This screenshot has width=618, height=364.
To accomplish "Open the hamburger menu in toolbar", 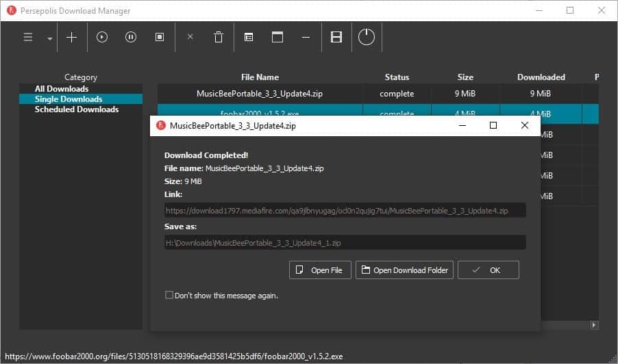I will click(28, 38).
